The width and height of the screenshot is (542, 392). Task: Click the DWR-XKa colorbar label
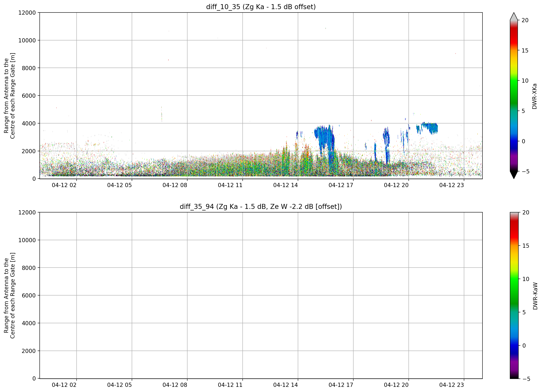pyautogui.click(x=534, y=96)
